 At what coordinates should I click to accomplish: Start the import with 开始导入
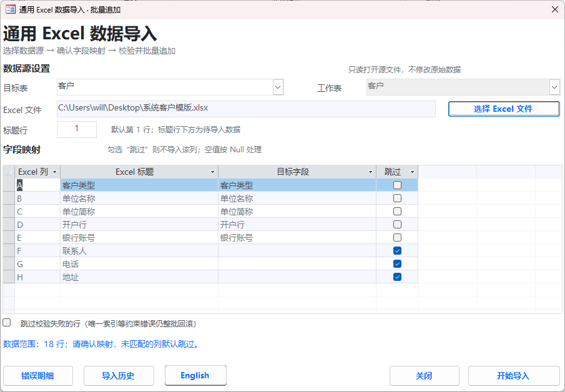pos(514,376)
